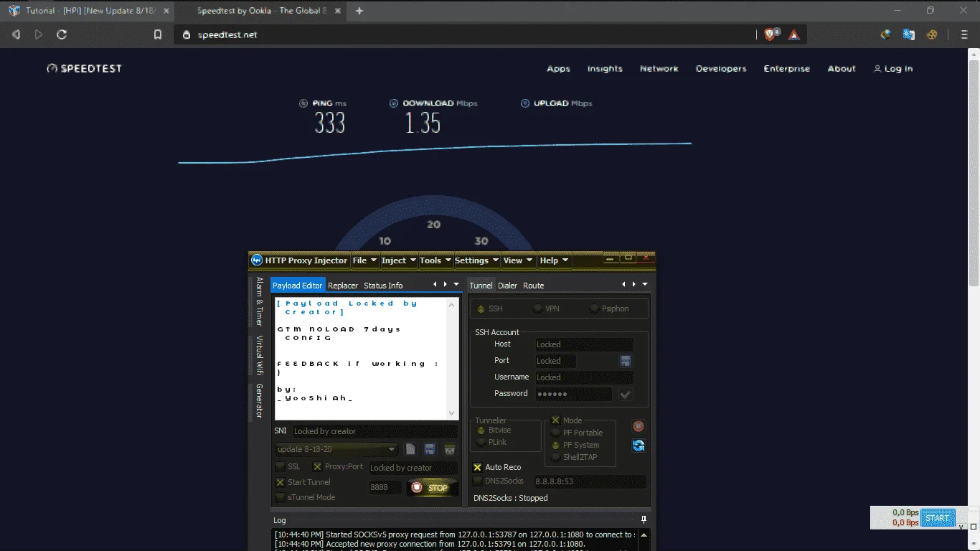The width and height of the screenshot is (980, 551).
Task: Click the Speedtest logo
Action: (x=84, y=68)
